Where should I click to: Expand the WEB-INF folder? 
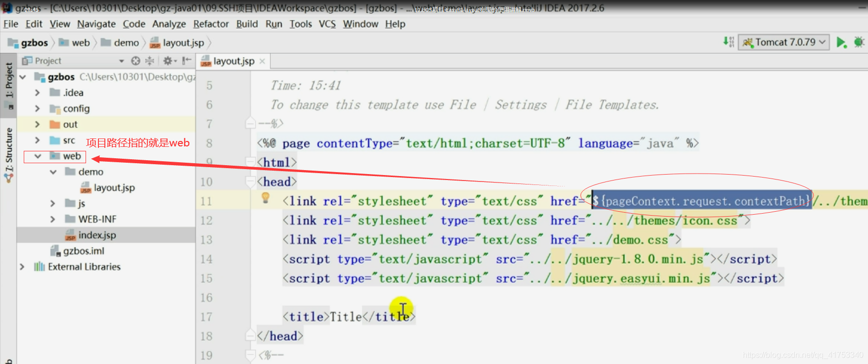tap(53, 220)
